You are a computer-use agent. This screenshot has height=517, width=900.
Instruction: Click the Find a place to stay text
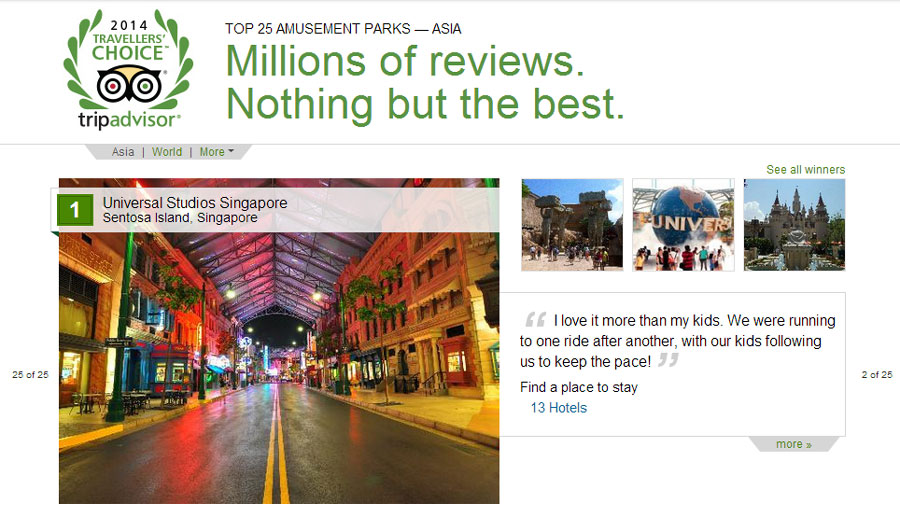click(579, 387)
